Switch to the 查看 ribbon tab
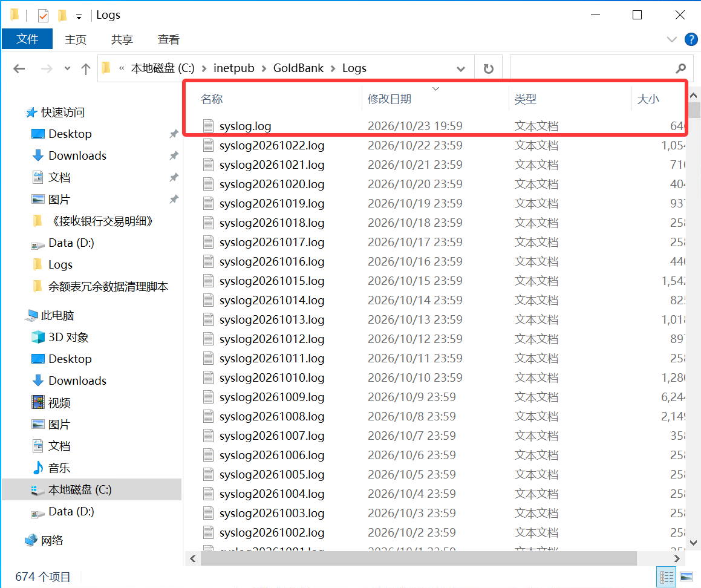The height and width of the screenshot is (588, 701). [169, 39]
